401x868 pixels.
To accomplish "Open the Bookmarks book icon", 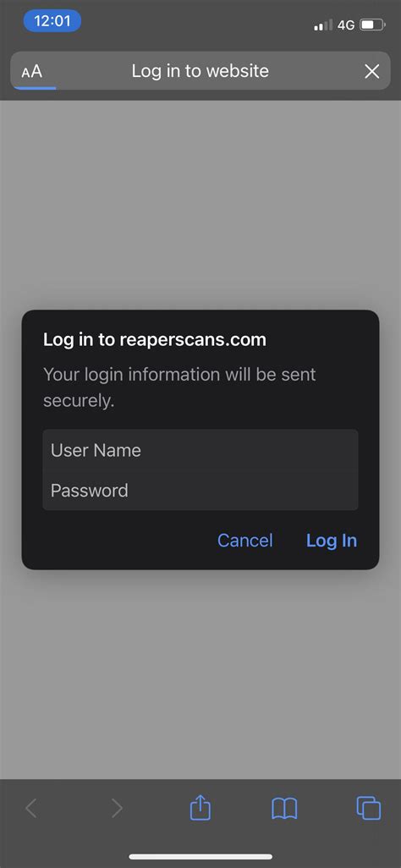I will [x=284, y=809].
